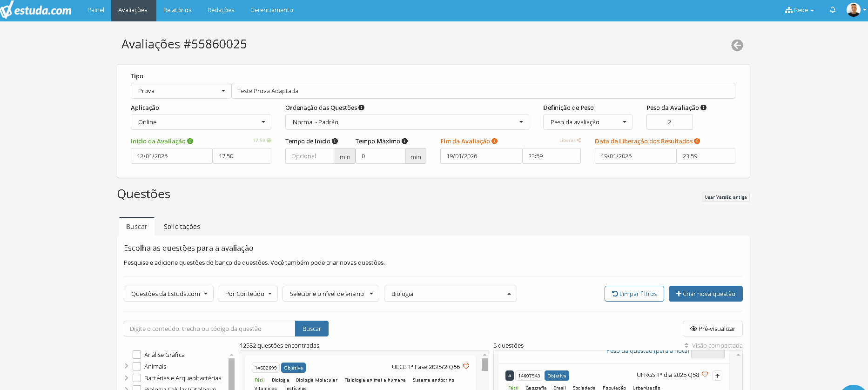Open the Redações menu
The height and width of the screenshot is (390, 868).
221,10
